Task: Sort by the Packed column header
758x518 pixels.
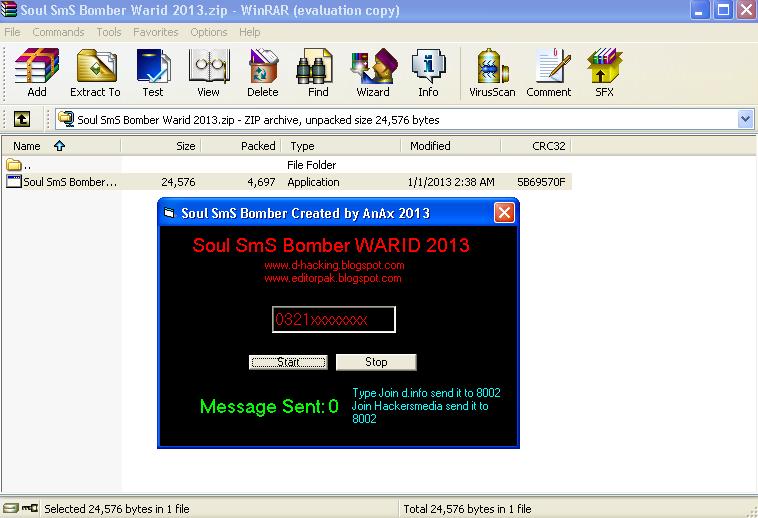Action: 242,146
